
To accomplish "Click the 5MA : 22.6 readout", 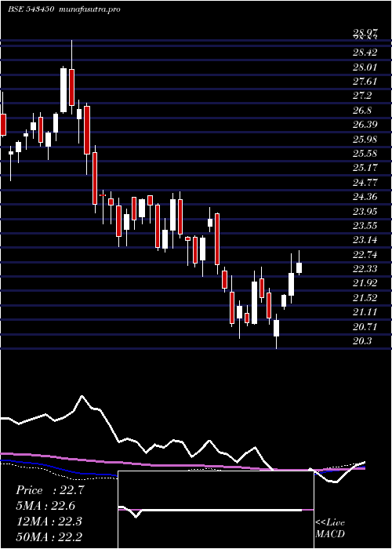I will pos(45,506).
